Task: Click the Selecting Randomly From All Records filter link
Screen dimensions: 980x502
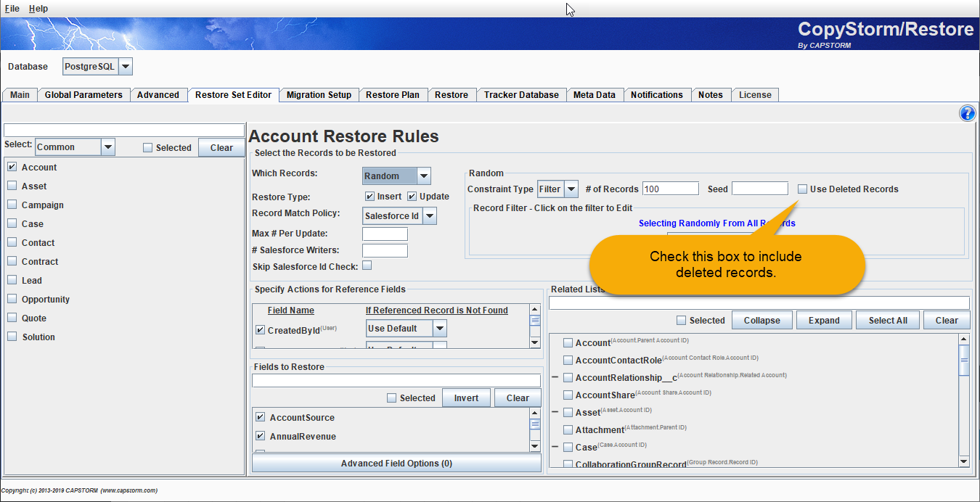Action: [x=716, y=223]
